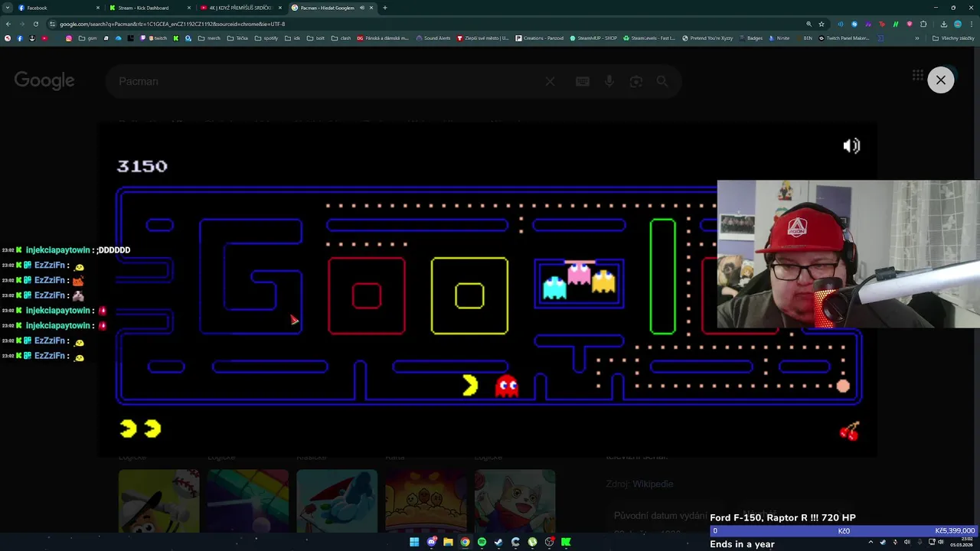The image size is (980, 551).
Task: Click the score text "3150"
Action: [142, 166]
